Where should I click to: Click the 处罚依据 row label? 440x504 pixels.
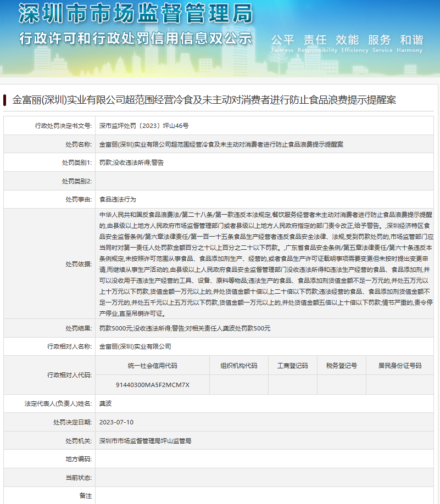pyautogui.click(x=79, y=264)
